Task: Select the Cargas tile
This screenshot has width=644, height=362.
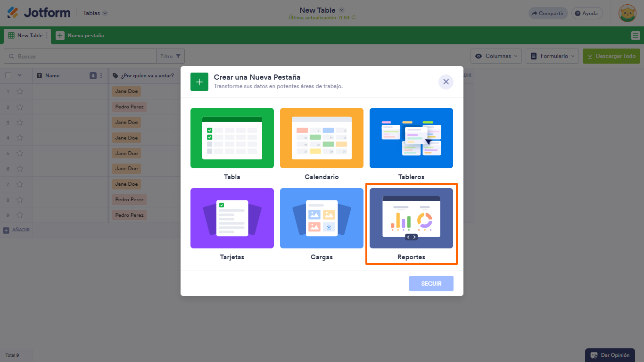Action: click(322, 218)
